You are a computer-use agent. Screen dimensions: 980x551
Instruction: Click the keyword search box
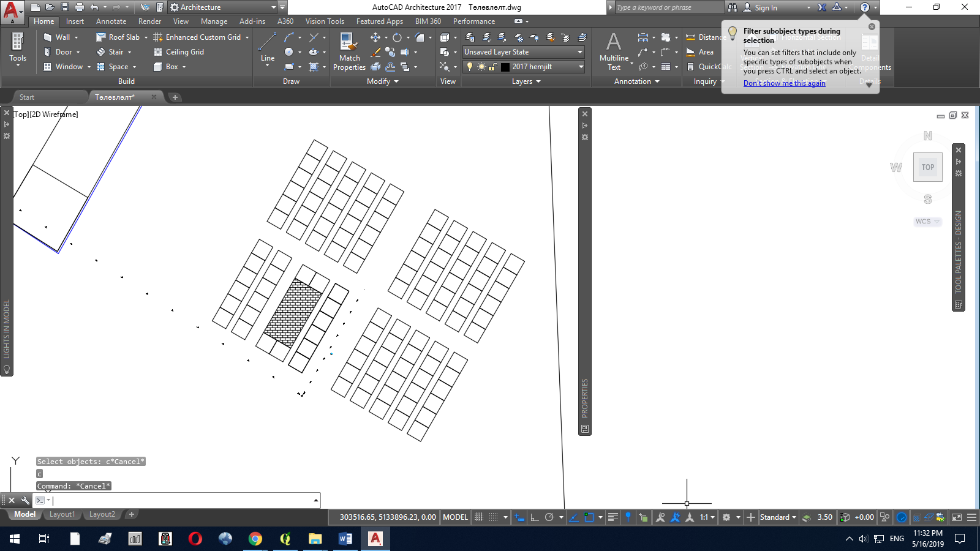coord(669,7)
